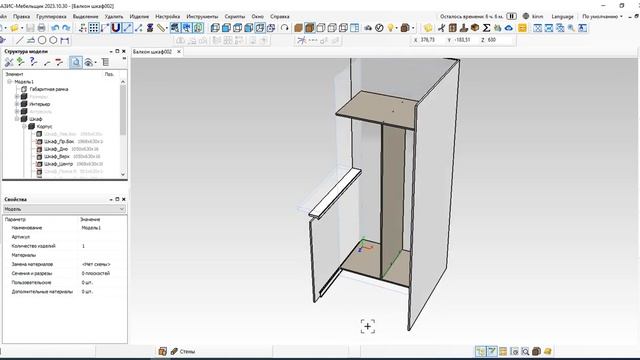Image resolution: width=640 pixels, height=360 pixels.
Task: Open the Удалить menu
Action: [114, 16]
